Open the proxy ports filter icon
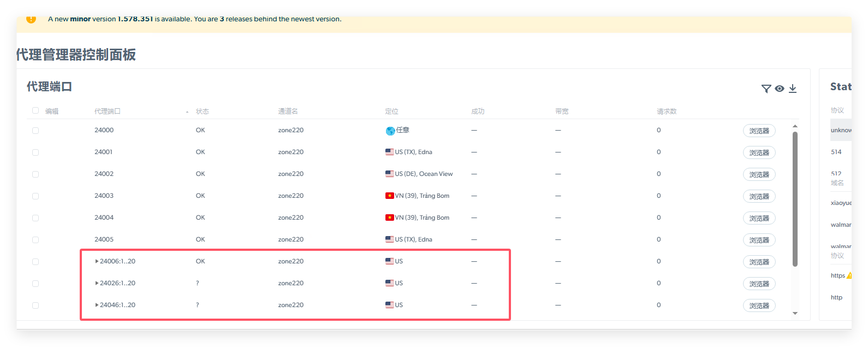The width and height of the screenshot is (868, 347). click(x=766, y=89)
